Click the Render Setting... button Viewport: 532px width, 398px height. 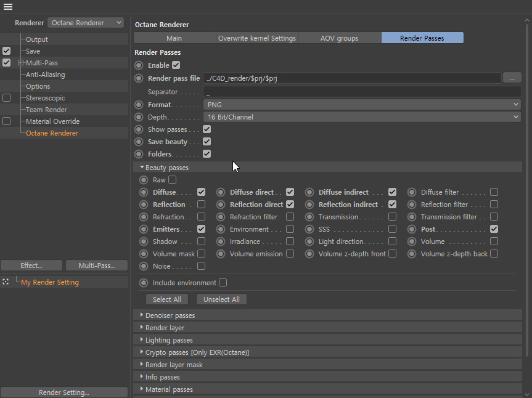pyautogui.click(x=64, y=392)
